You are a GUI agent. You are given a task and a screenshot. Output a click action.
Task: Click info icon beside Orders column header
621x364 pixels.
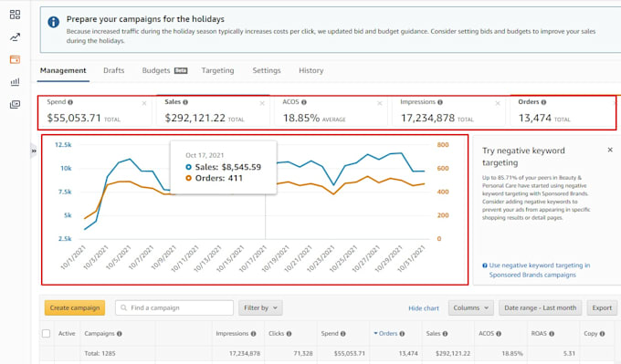pos(402,334)
